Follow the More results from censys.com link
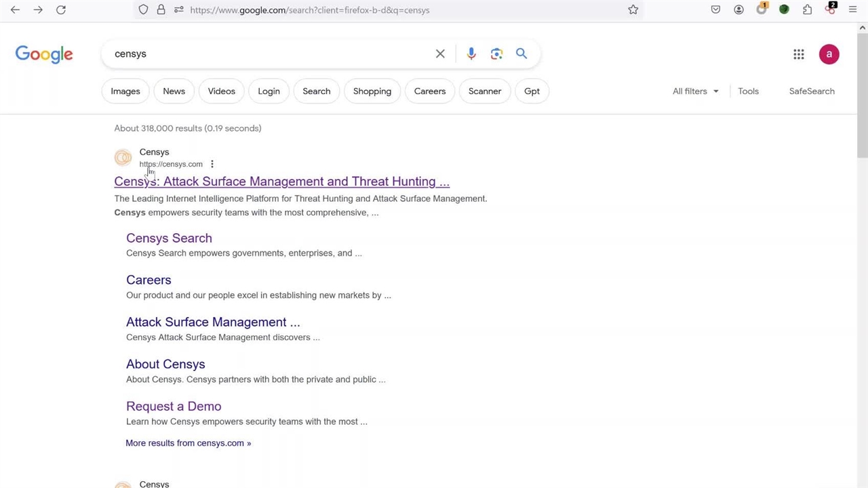 (x=188, y=443)
